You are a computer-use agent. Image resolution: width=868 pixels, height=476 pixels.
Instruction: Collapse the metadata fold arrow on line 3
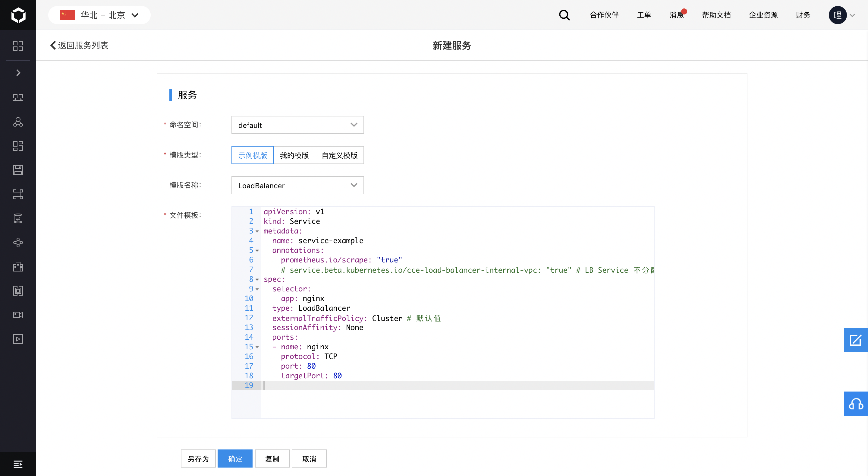(x=257, y=231)
